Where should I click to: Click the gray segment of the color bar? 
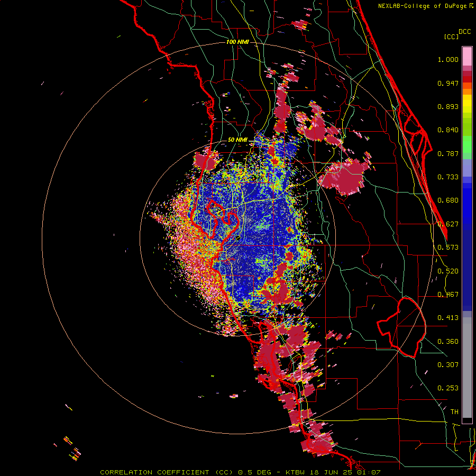tap(467, 368)
